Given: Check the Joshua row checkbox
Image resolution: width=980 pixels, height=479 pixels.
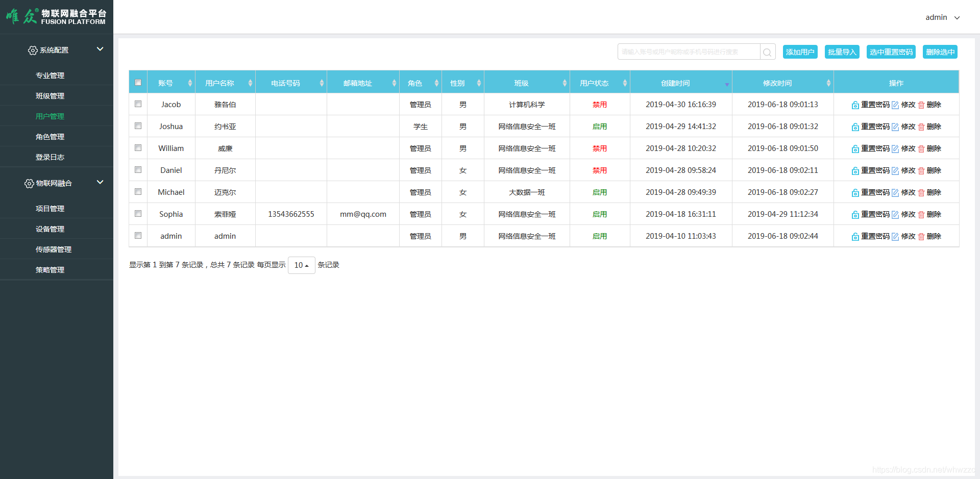Looking at the screenshot, I should [x=138, y=126].
